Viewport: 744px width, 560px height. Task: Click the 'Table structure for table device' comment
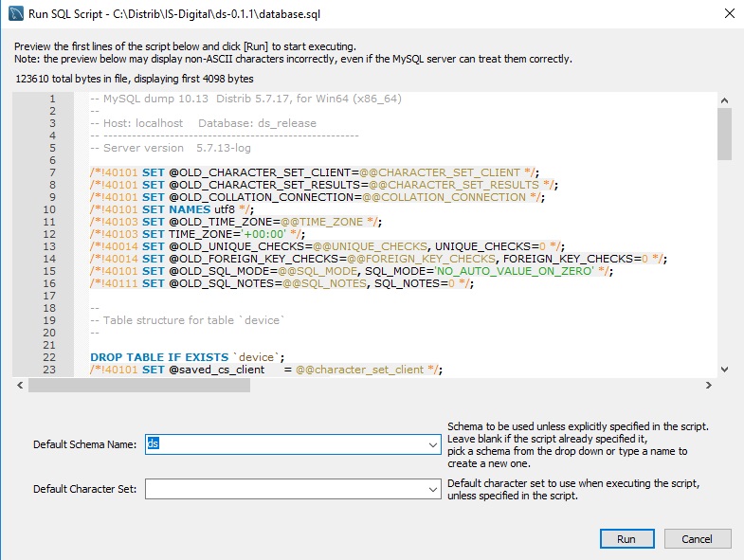coord(188,320)
